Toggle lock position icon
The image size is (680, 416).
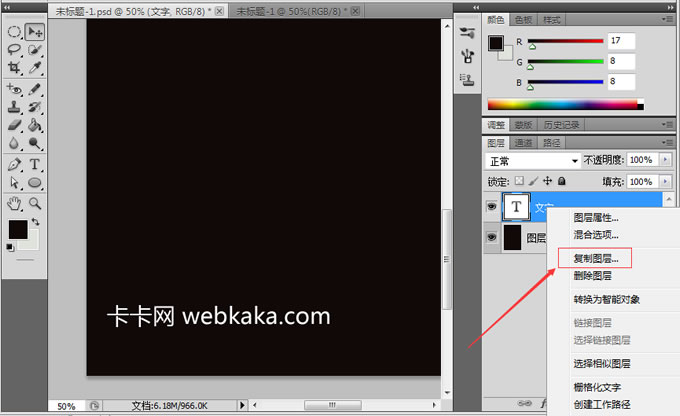tap(548, 181)
